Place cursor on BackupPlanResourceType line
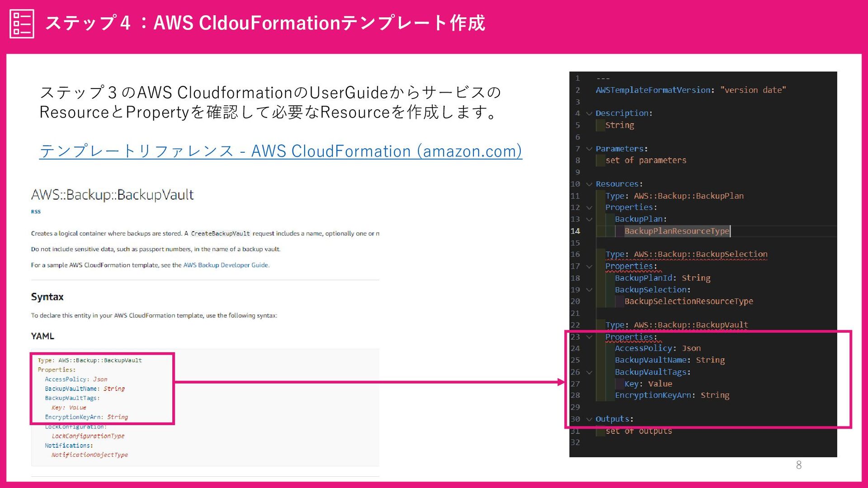Screen dimensions: 868x488 [677, 231]
